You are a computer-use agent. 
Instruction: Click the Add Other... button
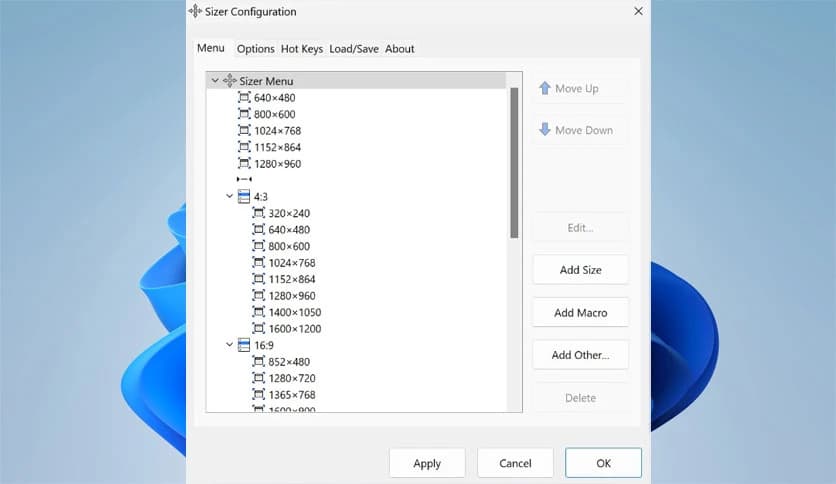click(580, 355)
